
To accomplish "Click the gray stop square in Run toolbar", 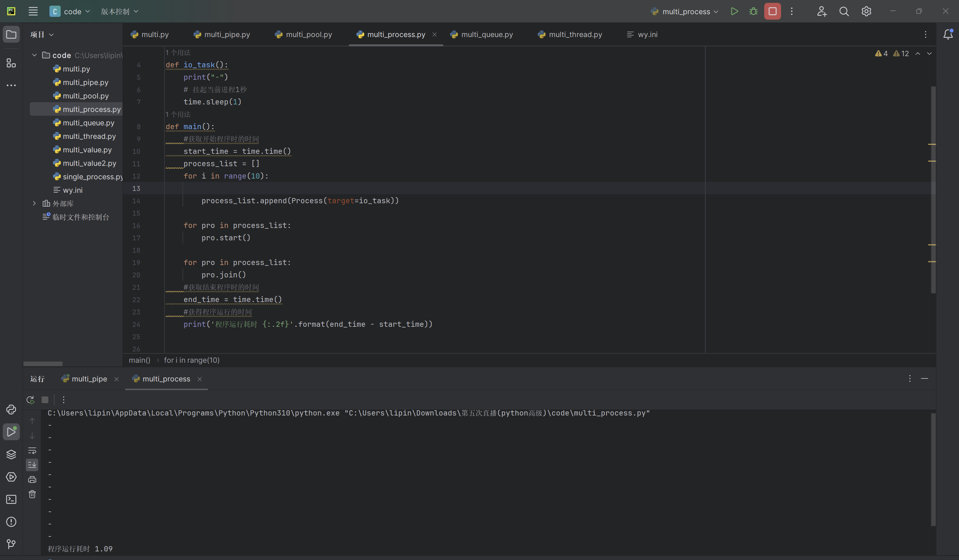I will pyautogui.click(x=45, y=399).
